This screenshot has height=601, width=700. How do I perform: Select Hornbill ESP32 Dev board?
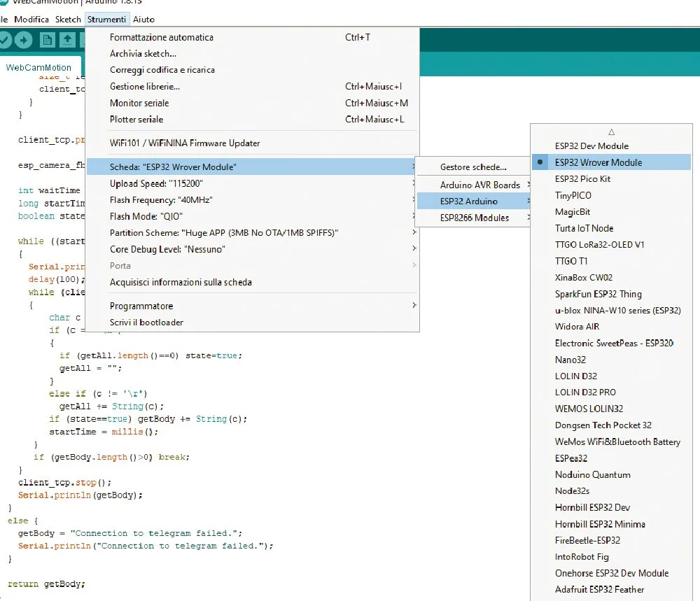611,507
